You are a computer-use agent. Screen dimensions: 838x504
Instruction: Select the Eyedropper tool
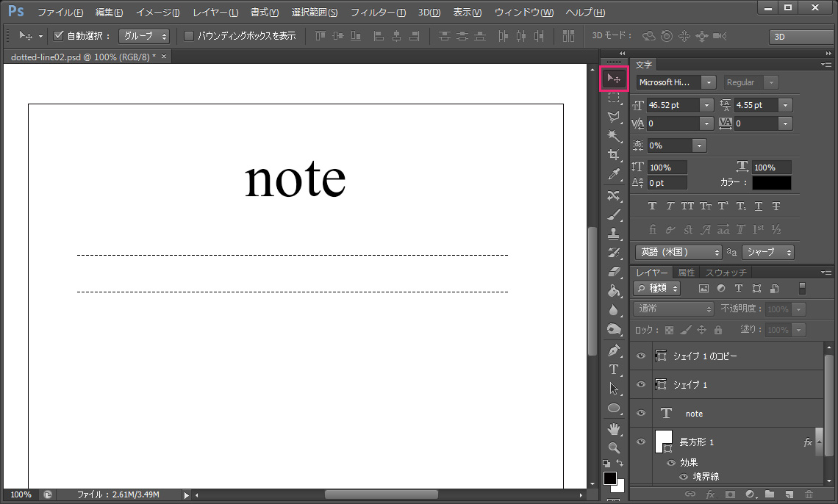click(614, 174)
